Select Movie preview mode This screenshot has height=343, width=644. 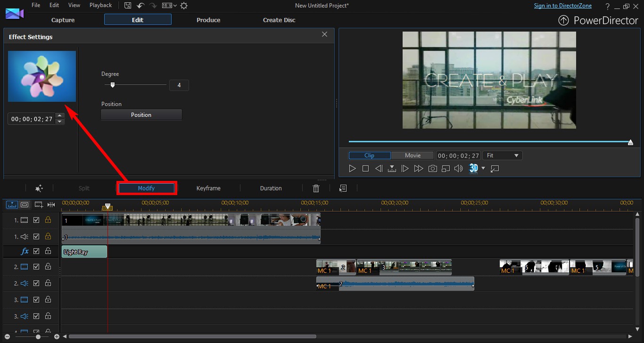[413, 155]
